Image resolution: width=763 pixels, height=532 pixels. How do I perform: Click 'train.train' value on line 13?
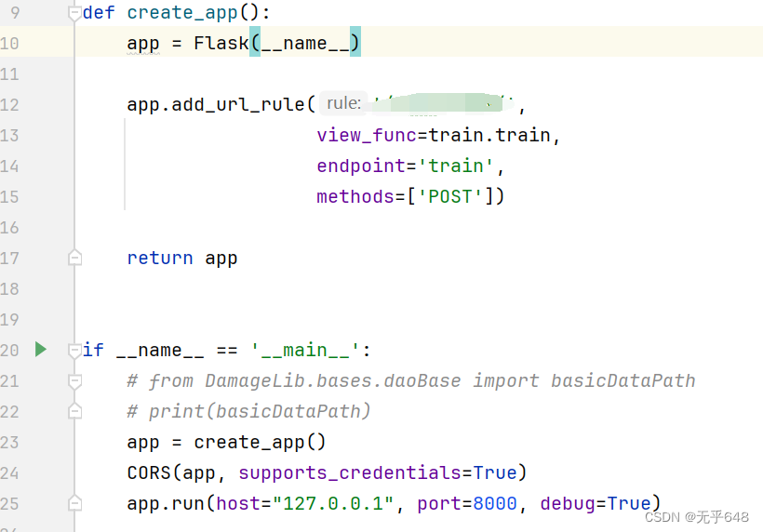tap(489, 135)
